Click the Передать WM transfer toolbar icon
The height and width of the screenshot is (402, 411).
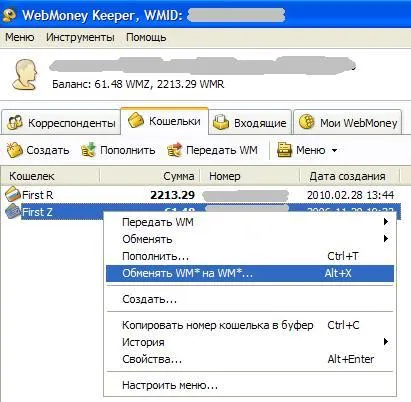174,150
